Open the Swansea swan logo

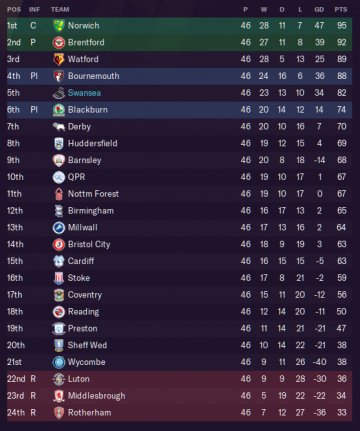pos(59,93)
